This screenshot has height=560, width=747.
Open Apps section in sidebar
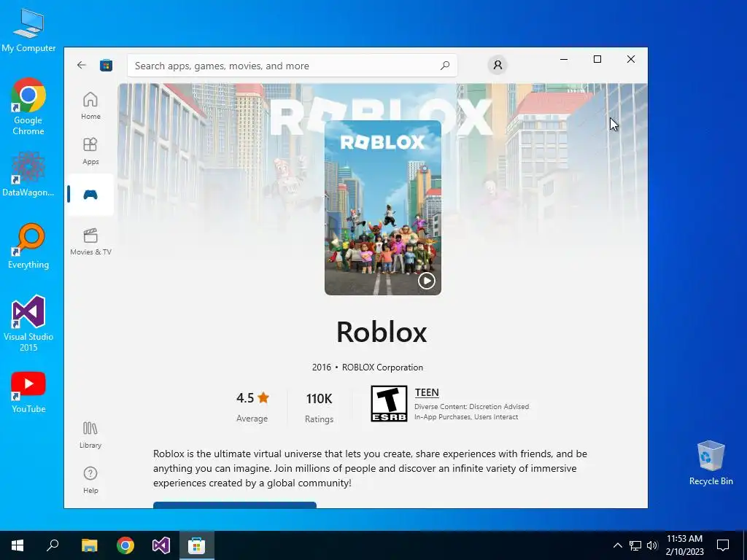coord(90,151)
